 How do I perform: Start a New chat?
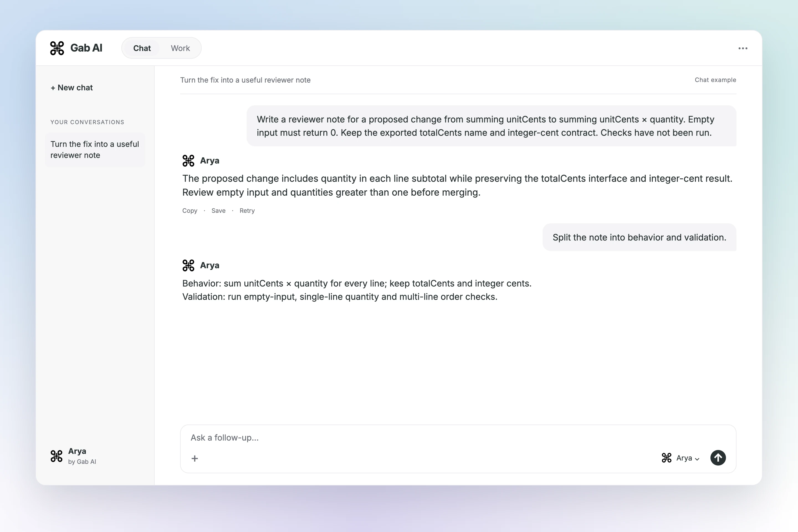click(x=71, y=88)
